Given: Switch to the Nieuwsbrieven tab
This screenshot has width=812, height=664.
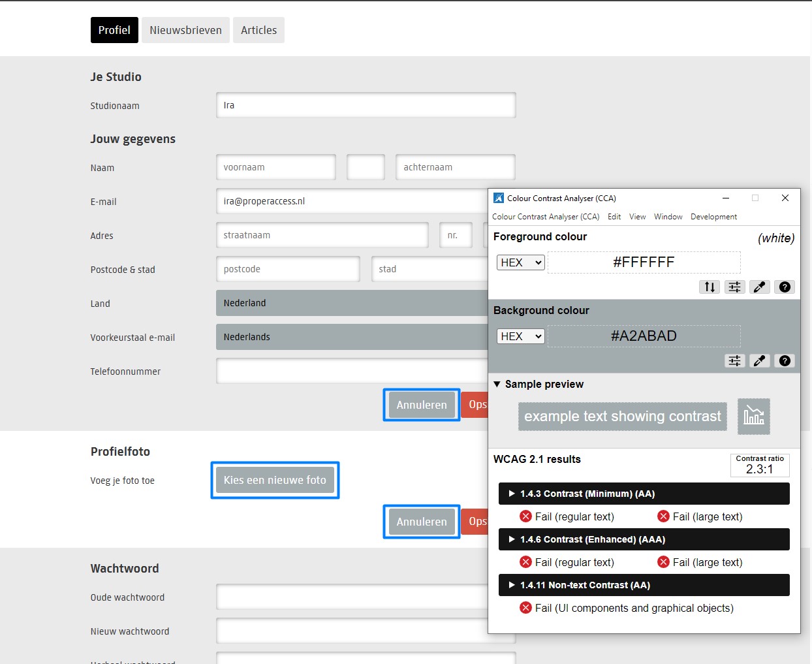Looking at the screenshot, I should [x=185, y=30].
